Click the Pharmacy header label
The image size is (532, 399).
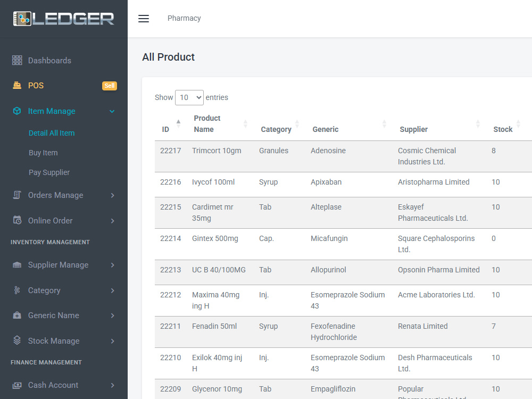pos(184,18)
